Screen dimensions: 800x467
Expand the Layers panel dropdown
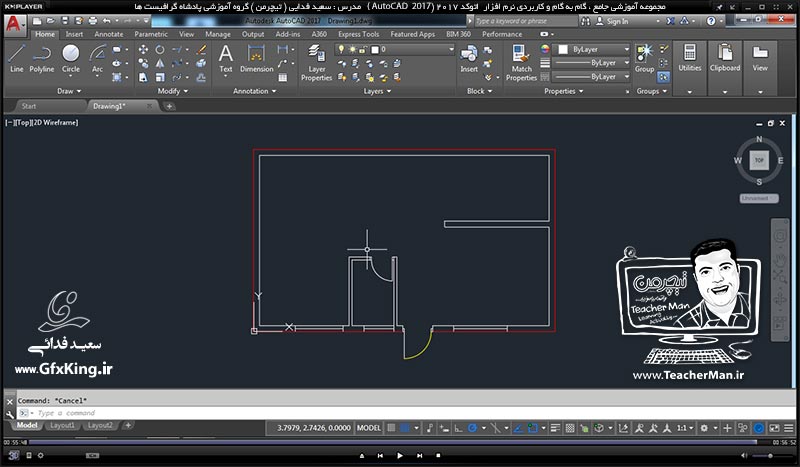[377, 91]
